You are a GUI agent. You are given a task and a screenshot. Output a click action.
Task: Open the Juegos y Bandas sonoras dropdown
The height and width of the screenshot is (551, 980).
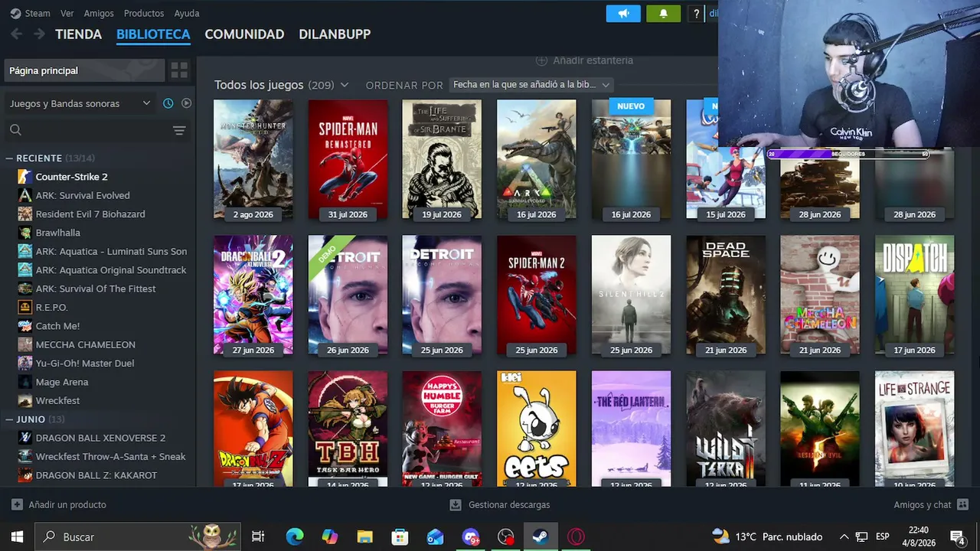(x=80, y=103)
